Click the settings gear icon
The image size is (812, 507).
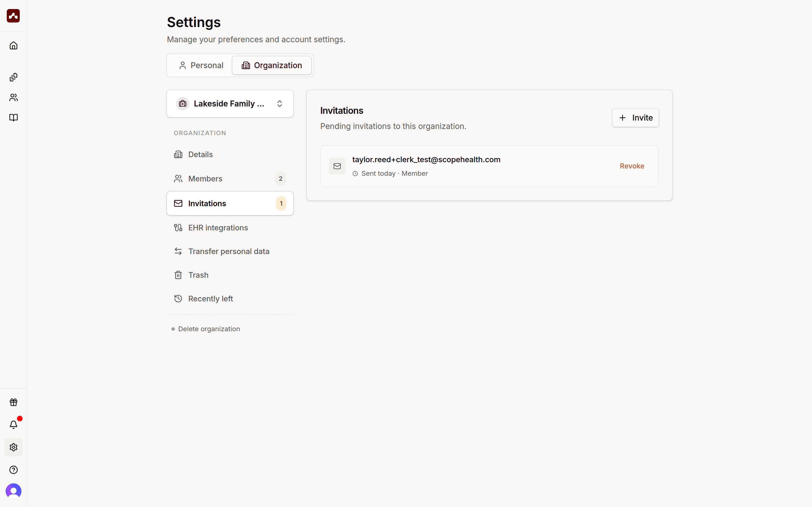tap(14, 447)
